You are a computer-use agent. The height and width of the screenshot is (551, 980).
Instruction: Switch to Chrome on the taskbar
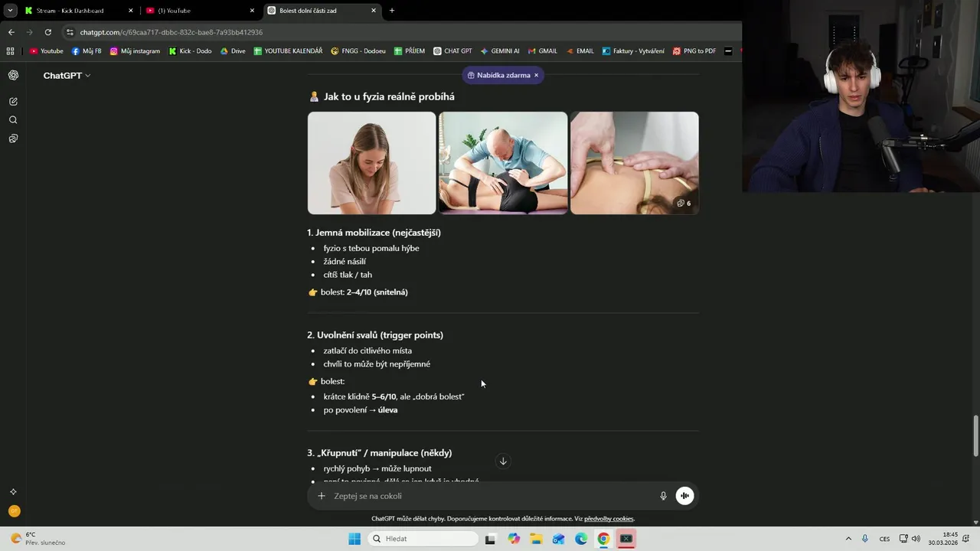coord(603,539)
